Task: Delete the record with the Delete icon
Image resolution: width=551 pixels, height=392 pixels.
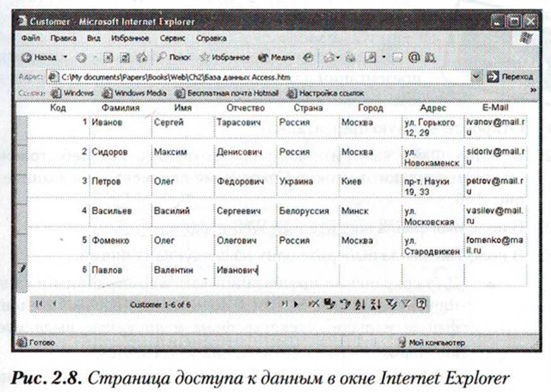Action: (x=314, y=304)
